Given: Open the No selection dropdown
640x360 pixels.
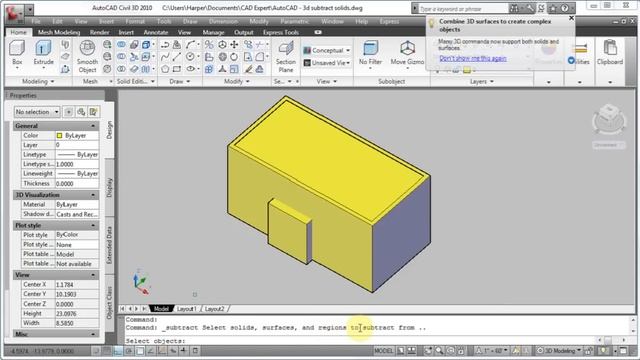Looking at the screenshot, I should [x=37, y=111].
